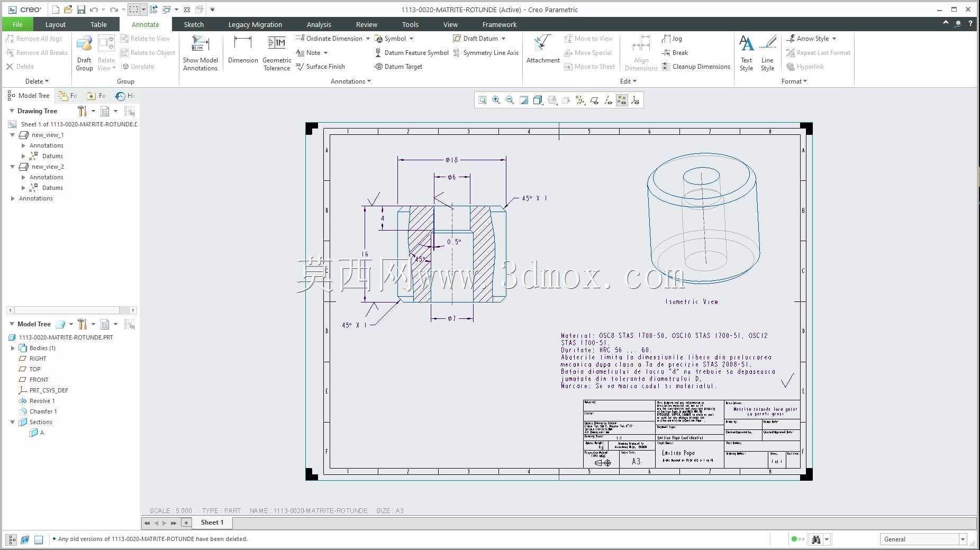Click Datum Target tool
Screen dimensions: 980x550
398,67
